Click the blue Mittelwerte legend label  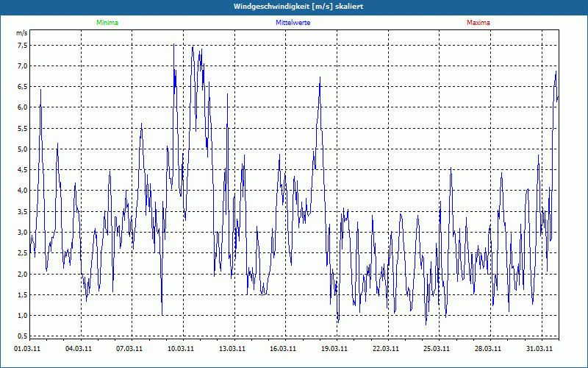(x=293, y=23)
